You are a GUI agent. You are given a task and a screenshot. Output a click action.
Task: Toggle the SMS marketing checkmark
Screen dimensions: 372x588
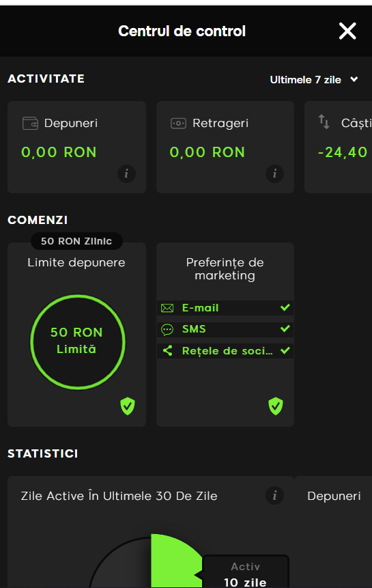tap(285, 329)
